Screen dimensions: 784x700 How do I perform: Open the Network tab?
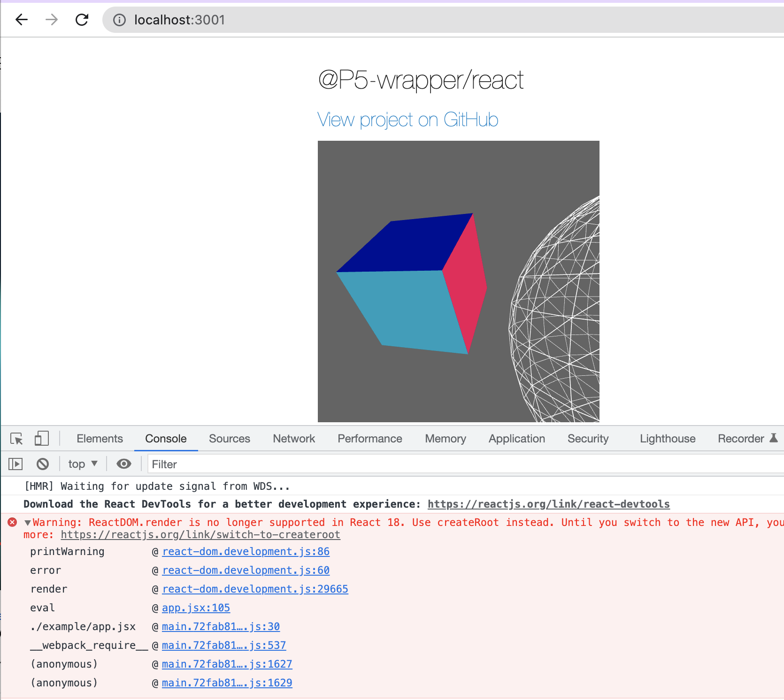(294, 439)
